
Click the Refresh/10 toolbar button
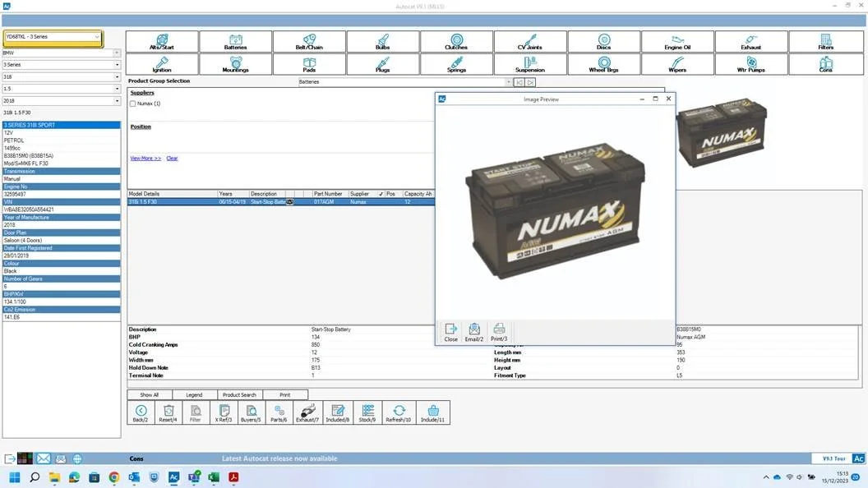pyautogui.click(x=399, y=412)
